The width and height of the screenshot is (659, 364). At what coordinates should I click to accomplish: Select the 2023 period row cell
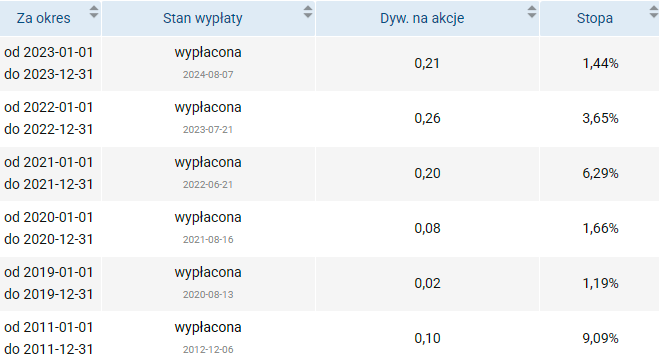[50, 63]
